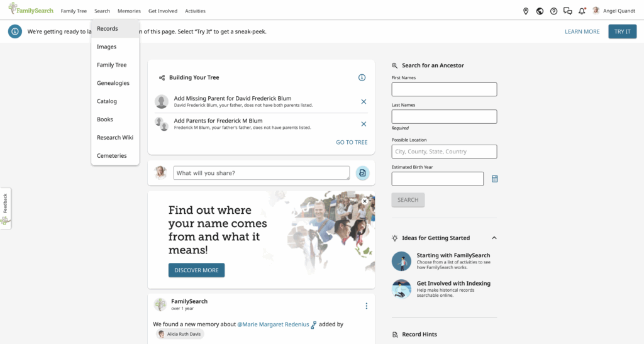Open the help question mark icon
The height and width of the screenshot is (344, 644).
pyautogui.click(x=553, y=11)
